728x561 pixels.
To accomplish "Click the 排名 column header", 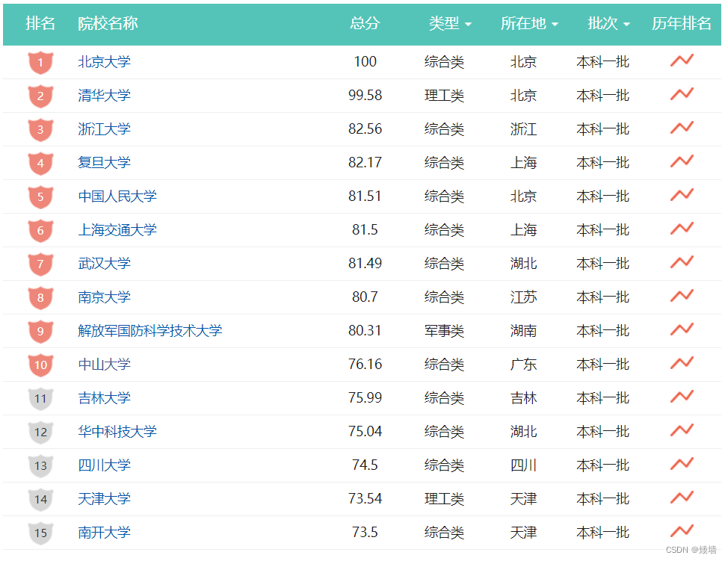I will 40,23.
